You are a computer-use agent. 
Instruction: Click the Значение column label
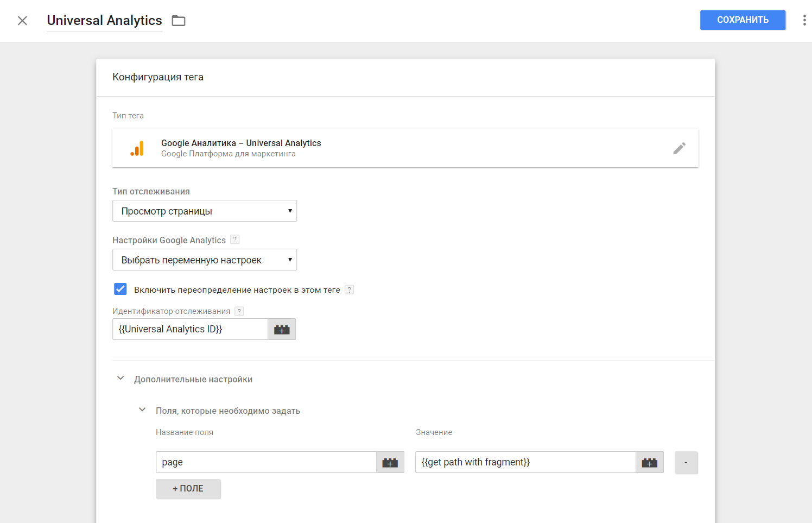click(434, 432)
